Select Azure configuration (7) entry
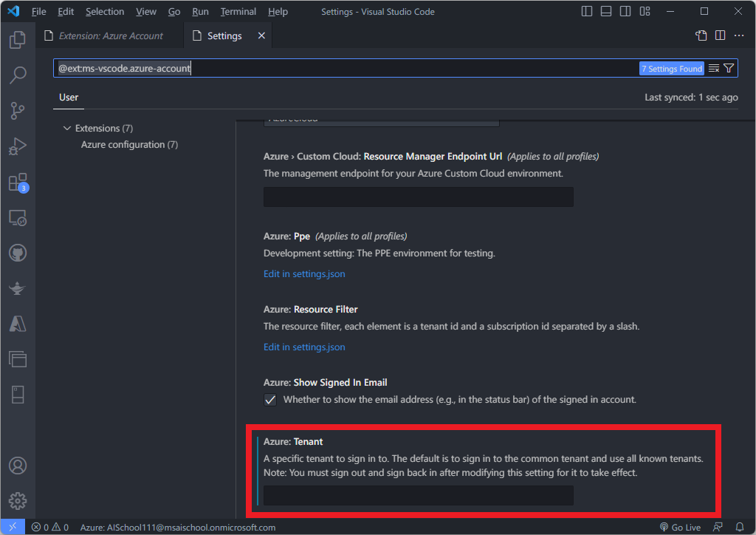The width and height of the screenshot is (756, 535). (x=129, y=145)
